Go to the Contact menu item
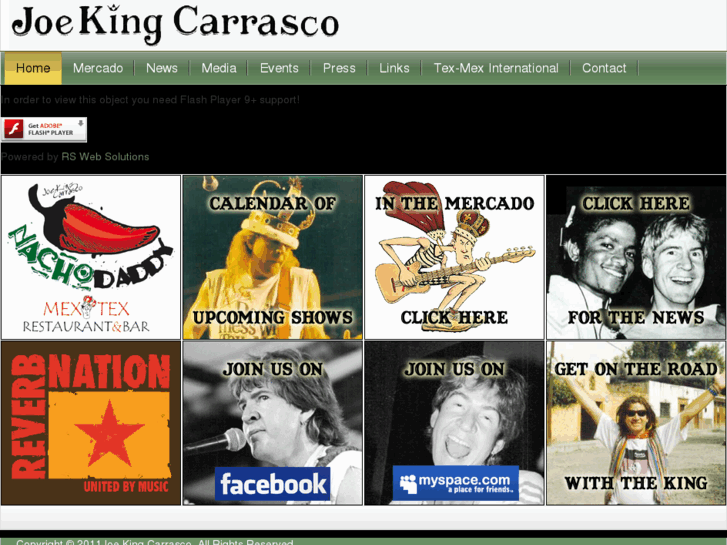 (x=604, y=68)
